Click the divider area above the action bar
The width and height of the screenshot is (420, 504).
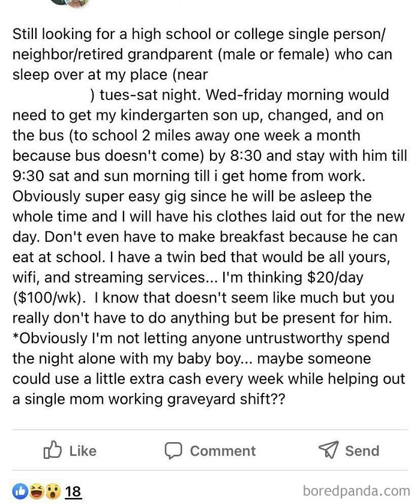coord(210,428)
